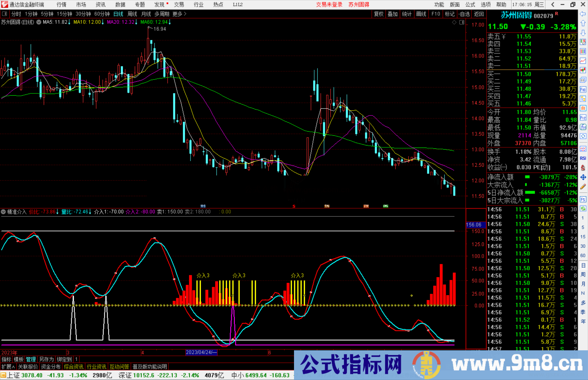Collapse the moving average labels via circle icon

tap(38, 22)
